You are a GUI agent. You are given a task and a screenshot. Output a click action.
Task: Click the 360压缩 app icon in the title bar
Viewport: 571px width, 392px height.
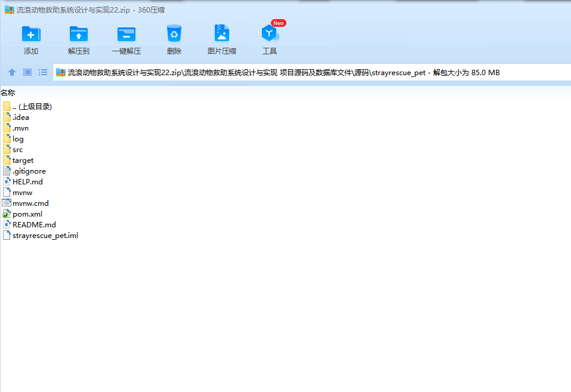[x=9, y=10]
